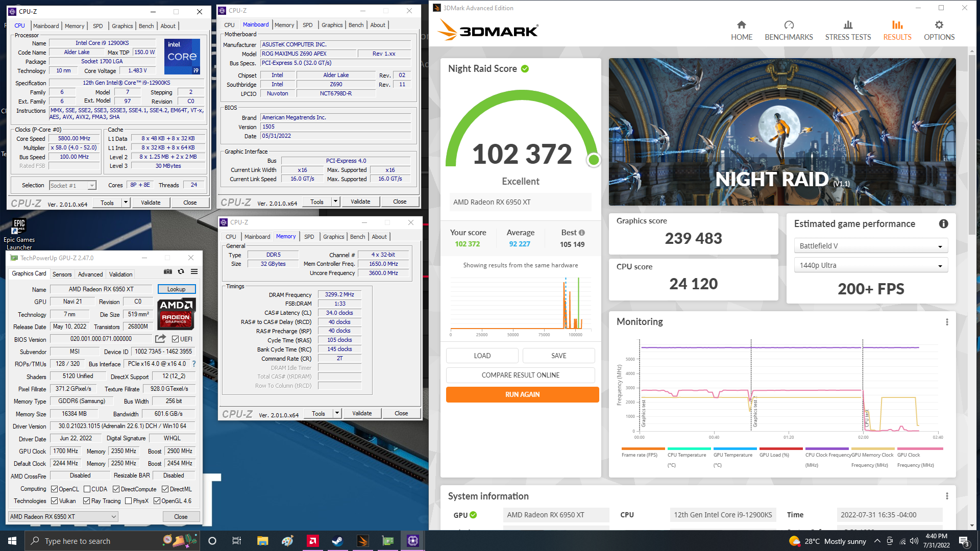Toggle DirectCompute checkbox in GPU-Z
980x551 pixels.
point(116,489)
